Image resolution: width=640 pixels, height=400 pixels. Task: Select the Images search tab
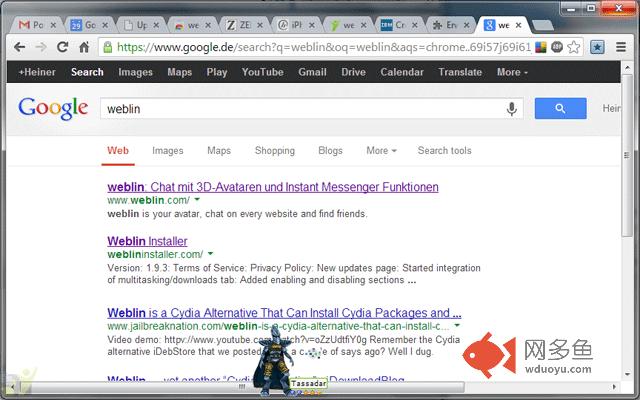[167, 151]
